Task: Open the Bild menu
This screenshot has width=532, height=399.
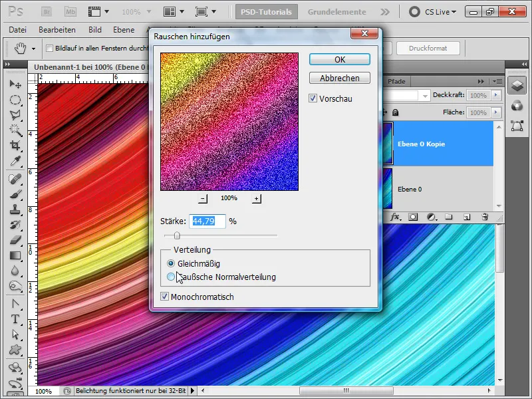Action: [x=95, y=30]
